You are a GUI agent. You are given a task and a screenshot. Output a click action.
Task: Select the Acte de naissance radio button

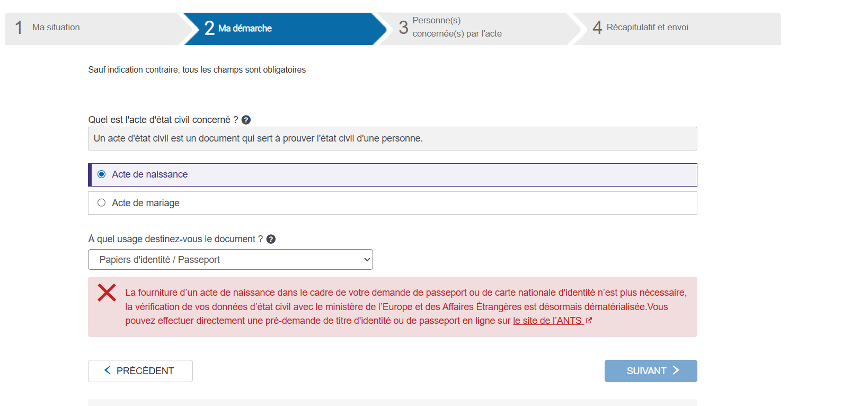point(102,174)
